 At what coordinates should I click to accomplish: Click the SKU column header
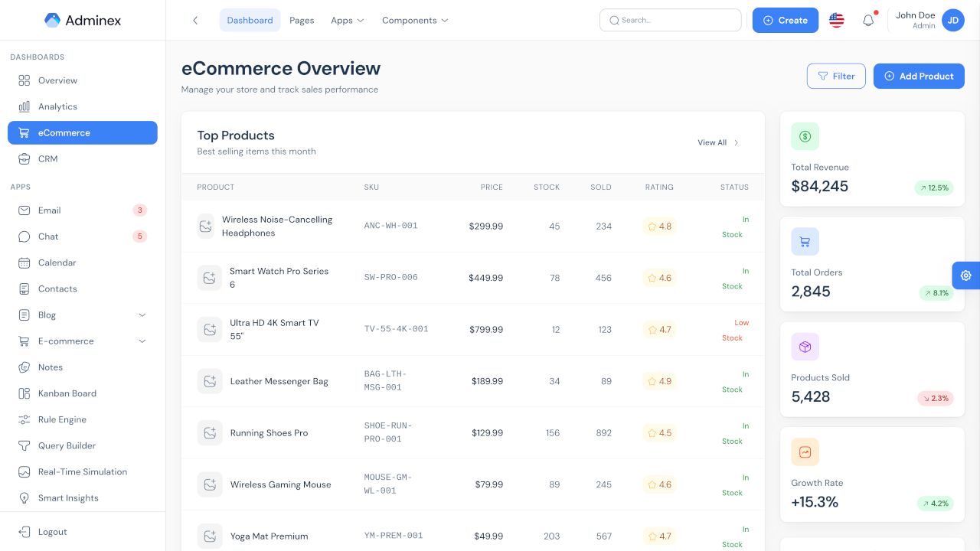click(x=371, y=187)
